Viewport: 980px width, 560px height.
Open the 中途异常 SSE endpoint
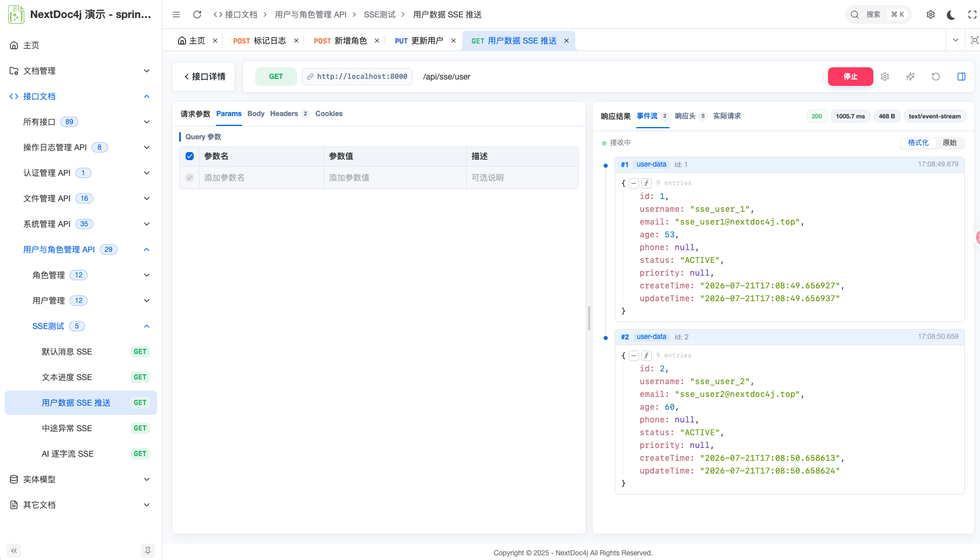click(x=81, y=428)
